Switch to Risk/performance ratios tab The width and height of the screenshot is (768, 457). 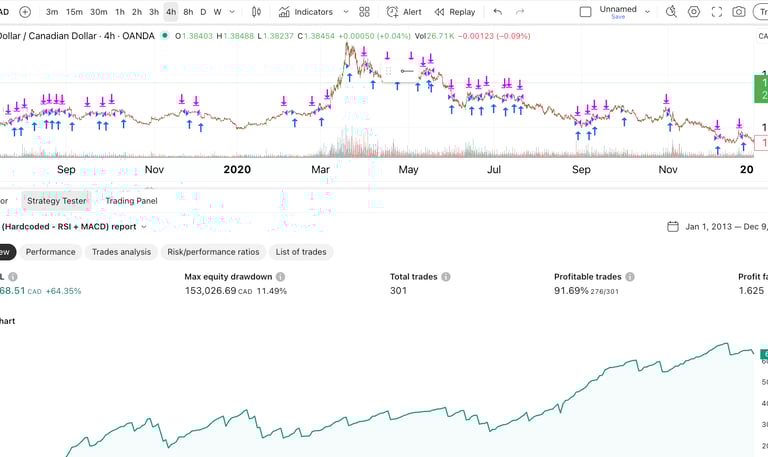(213, 252)
